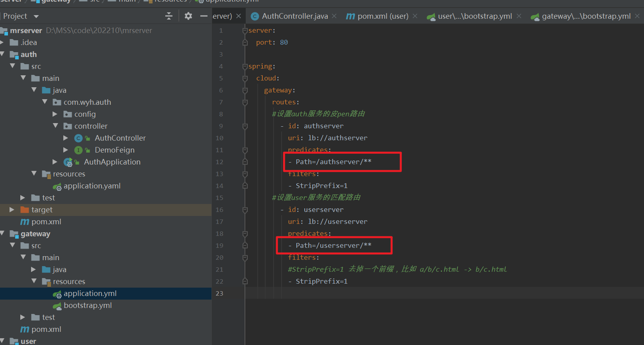Image resolution: width=644 pixels, height=345 pixels.
Task: Click the 'port: 80' code line
Action: pos(272,43)
